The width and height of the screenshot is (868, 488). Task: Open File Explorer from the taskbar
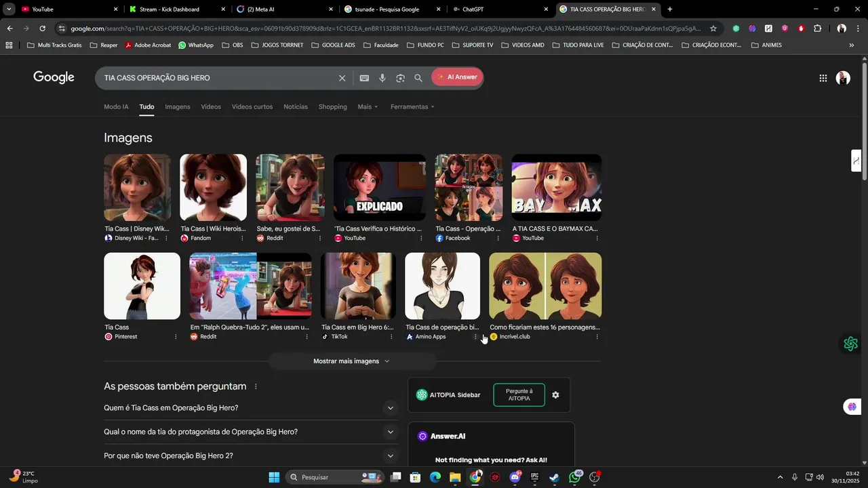pos(455,477)
